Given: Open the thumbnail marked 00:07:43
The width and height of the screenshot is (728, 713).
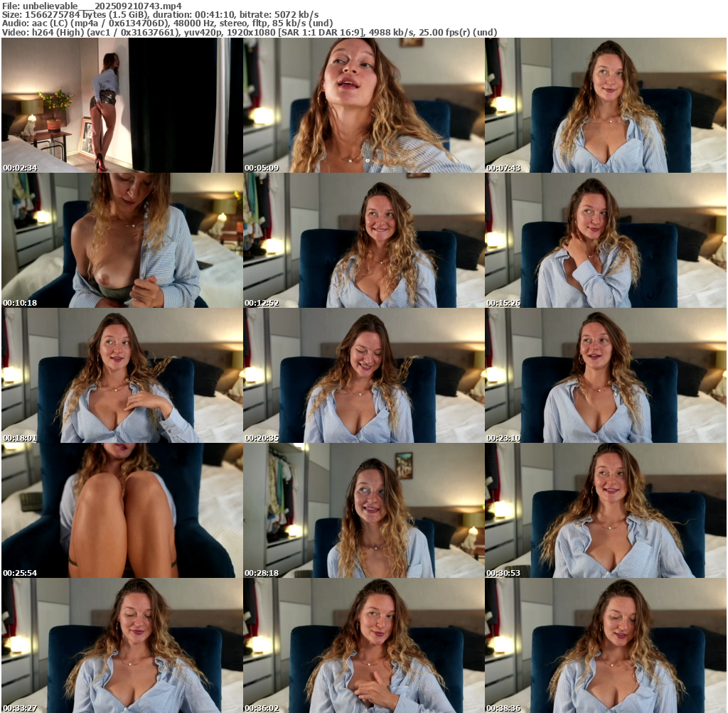Looking at the screenshot, I should click(x=606, y=105).
